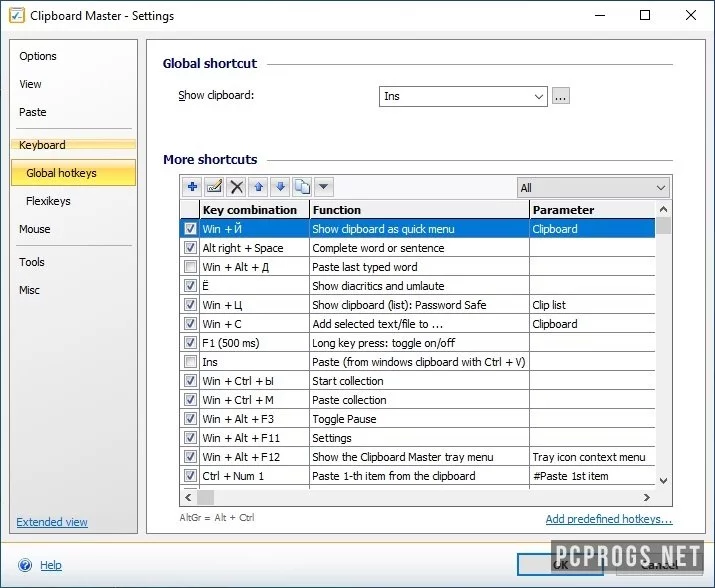Enable the Ins paste hotkey checkbox

click(x=190, y=362)
